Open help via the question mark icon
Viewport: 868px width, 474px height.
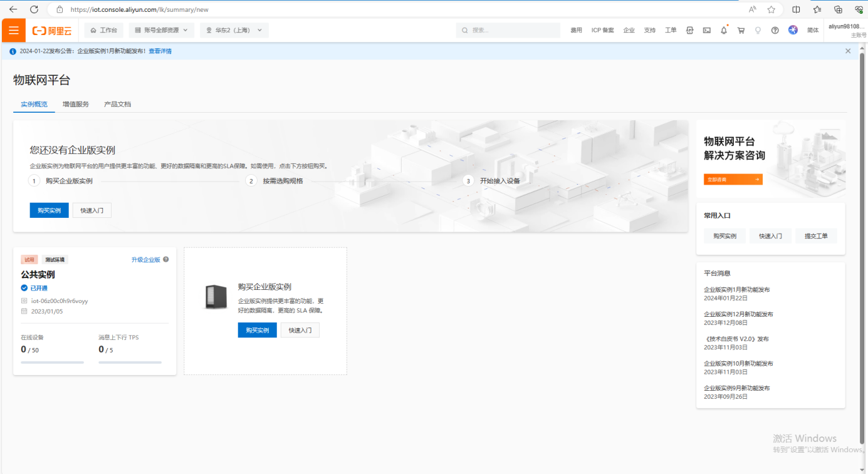[x=775, y=30]
